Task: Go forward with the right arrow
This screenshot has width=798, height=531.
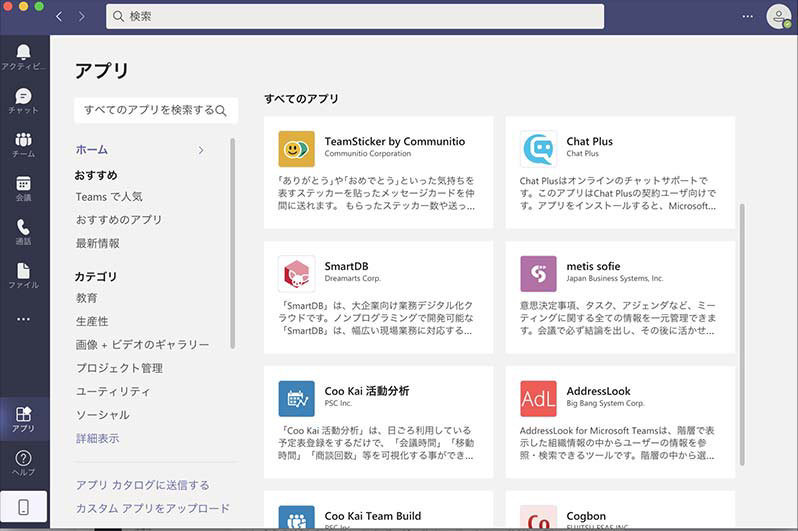Action: tap(82, 16)
